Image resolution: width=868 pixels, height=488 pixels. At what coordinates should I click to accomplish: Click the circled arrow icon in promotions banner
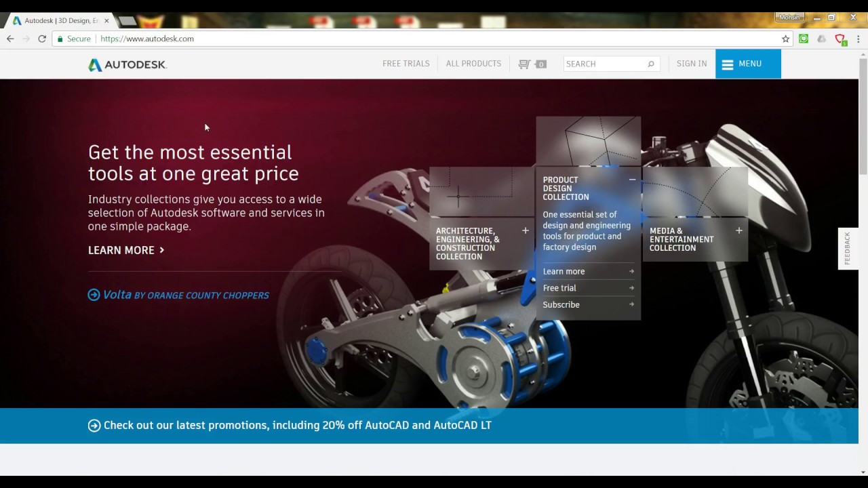pyautogui.click(x=94, y=426)
